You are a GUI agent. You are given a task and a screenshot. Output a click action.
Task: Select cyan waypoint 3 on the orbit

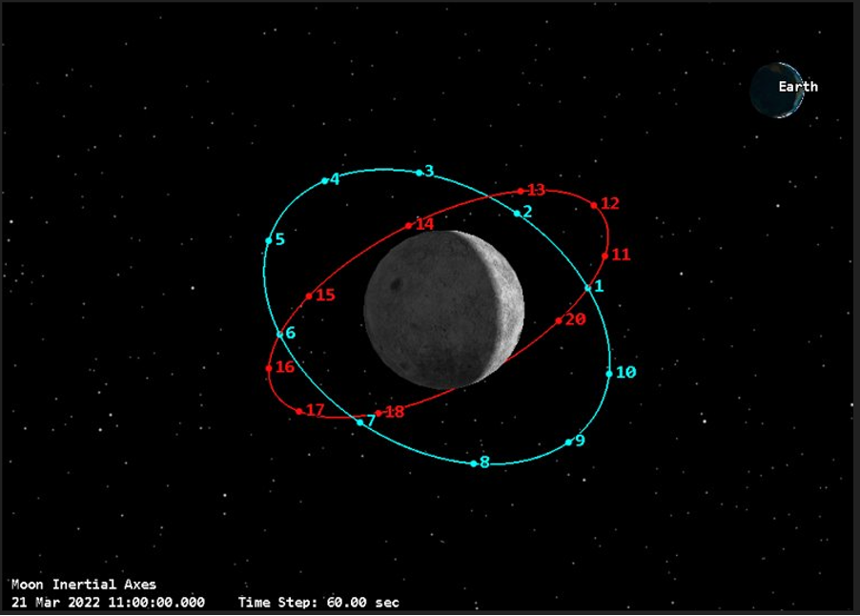[420, 173]
